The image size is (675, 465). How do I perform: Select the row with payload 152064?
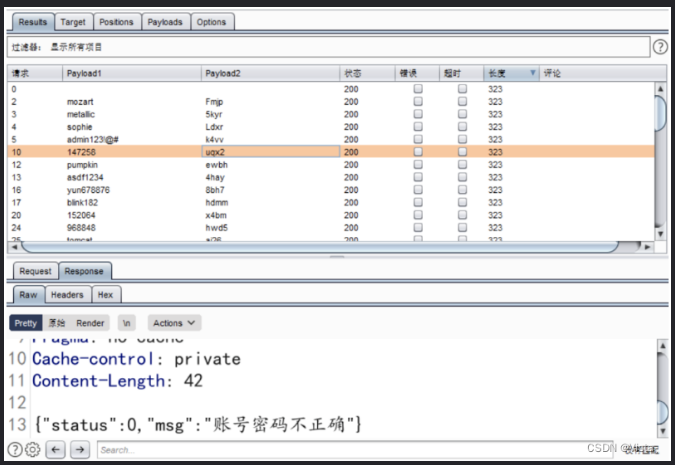tap(331, 215)
